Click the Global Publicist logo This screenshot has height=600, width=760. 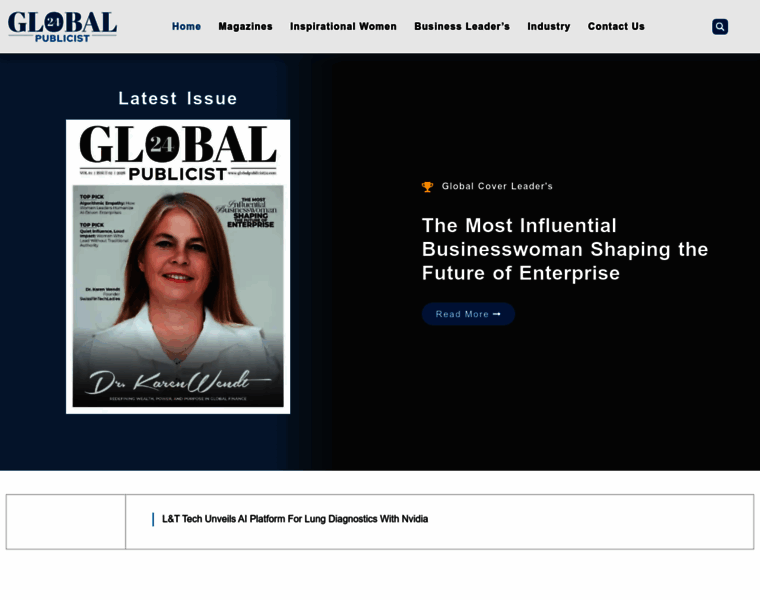tap(62, 27)
